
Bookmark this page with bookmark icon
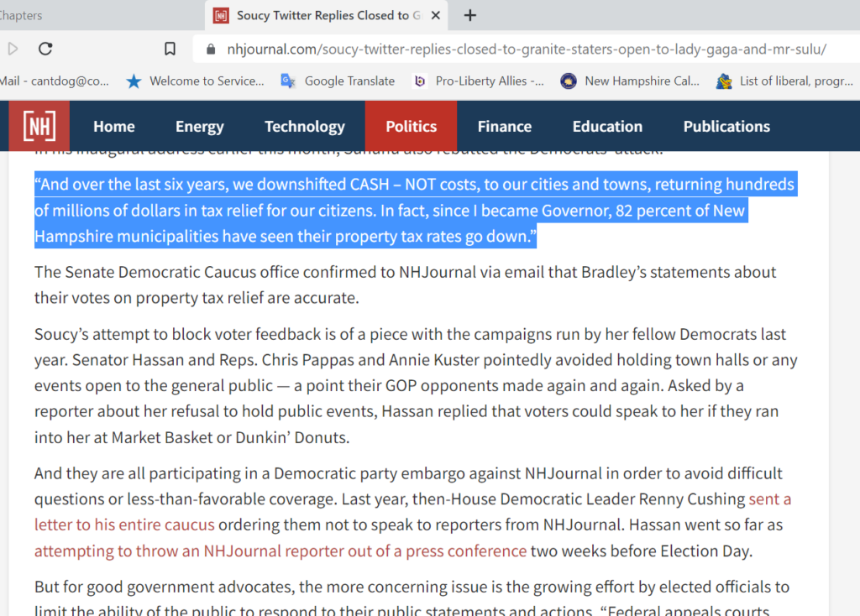tap(170, 49)
